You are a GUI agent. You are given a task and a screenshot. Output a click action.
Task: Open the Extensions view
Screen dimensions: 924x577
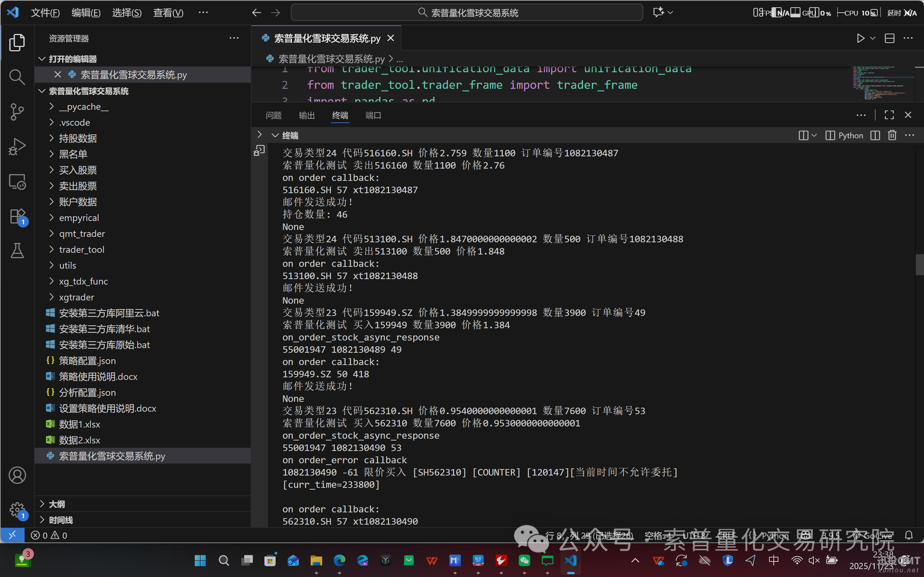tap(17, 216)
